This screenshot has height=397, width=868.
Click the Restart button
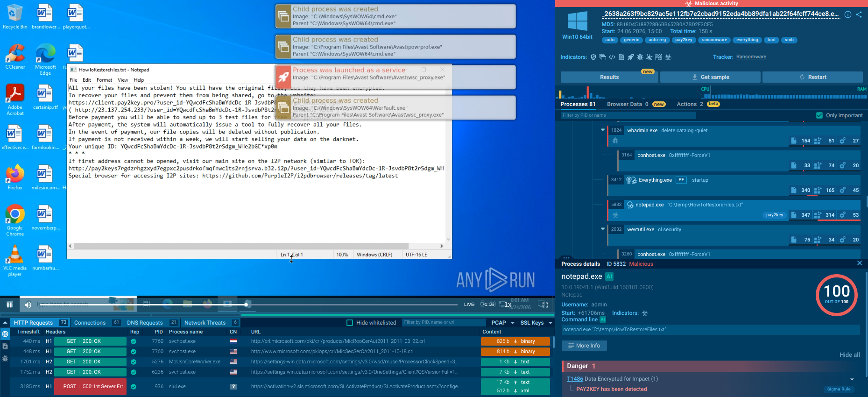(x=812, y=77)
